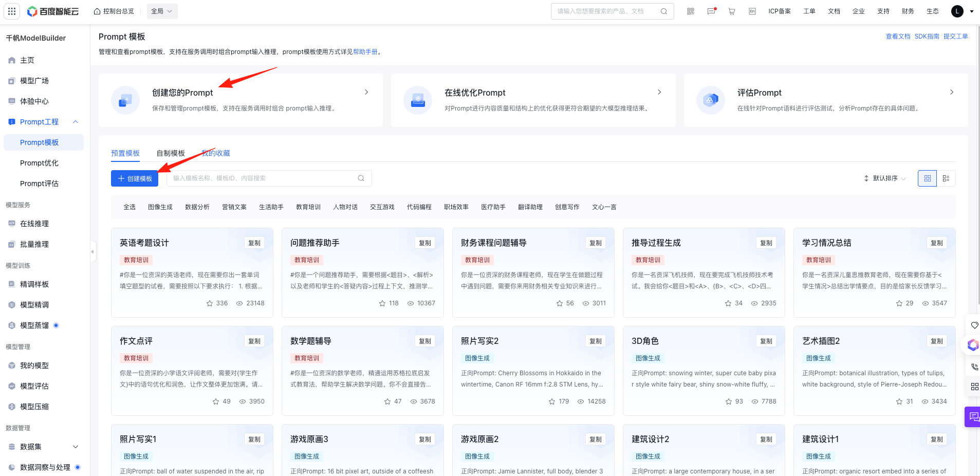Favorite the 财务课程问题辅导 template star
980x476 pixels.
coord(560,303)
